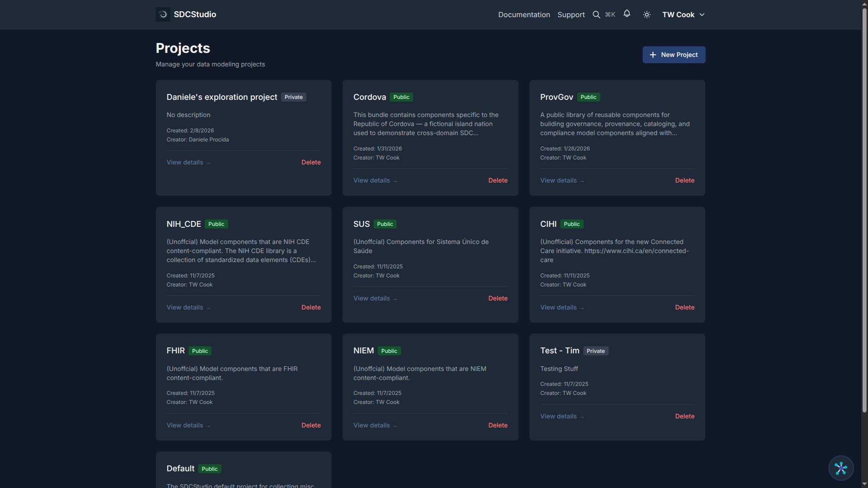
Task: View details for the CIHI project
Action: tap(562, 307)
